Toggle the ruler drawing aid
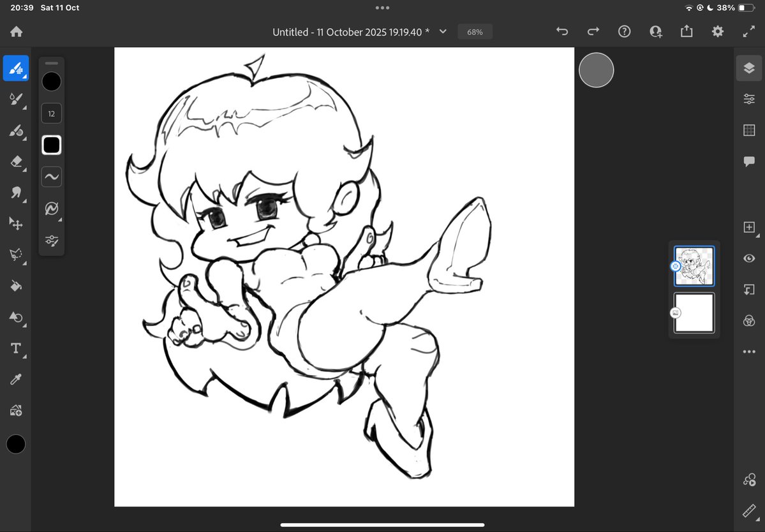Screen dimensions: 765x532 coord(750,510)
